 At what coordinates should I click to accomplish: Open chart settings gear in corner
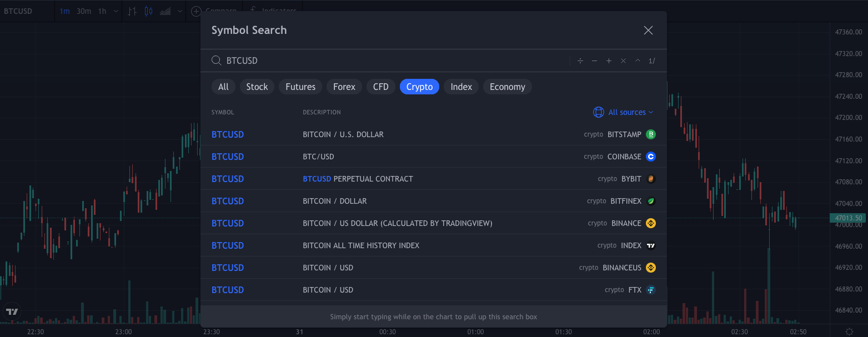coord(849,331)
